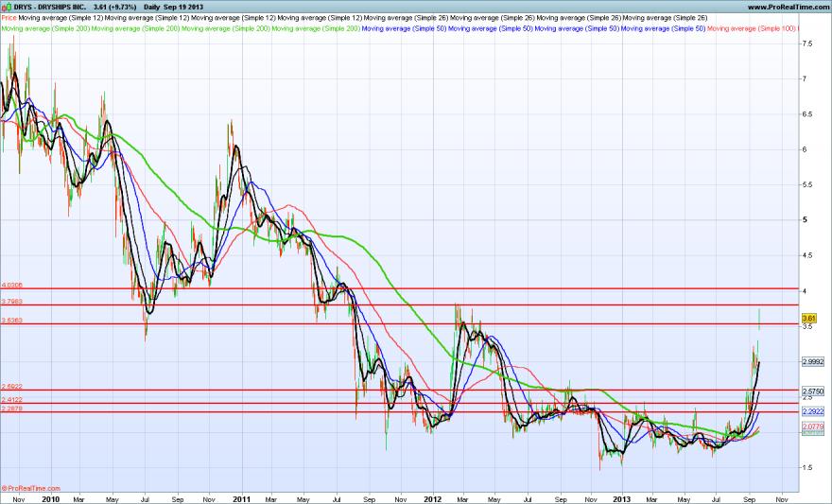
Task: Click the 4.0306 resistance level label
Action: [x=11, y=286]
